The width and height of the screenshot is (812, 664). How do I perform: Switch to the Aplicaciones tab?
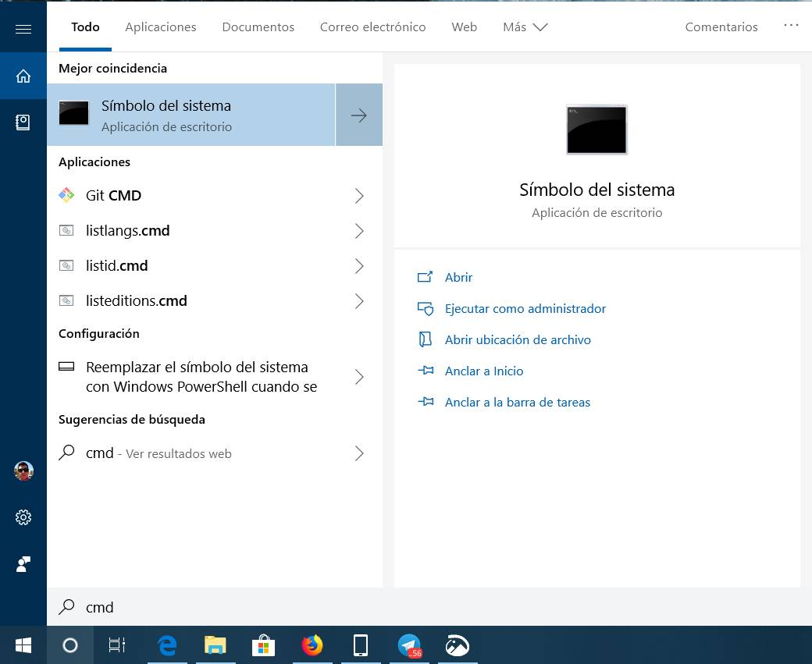161,27
